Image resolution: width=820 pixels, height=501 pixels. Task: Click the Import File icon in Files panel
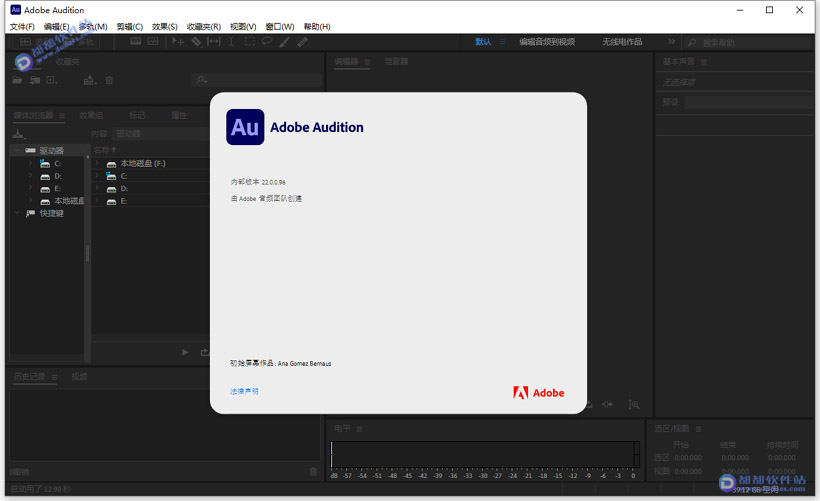[x=35, y=80]
